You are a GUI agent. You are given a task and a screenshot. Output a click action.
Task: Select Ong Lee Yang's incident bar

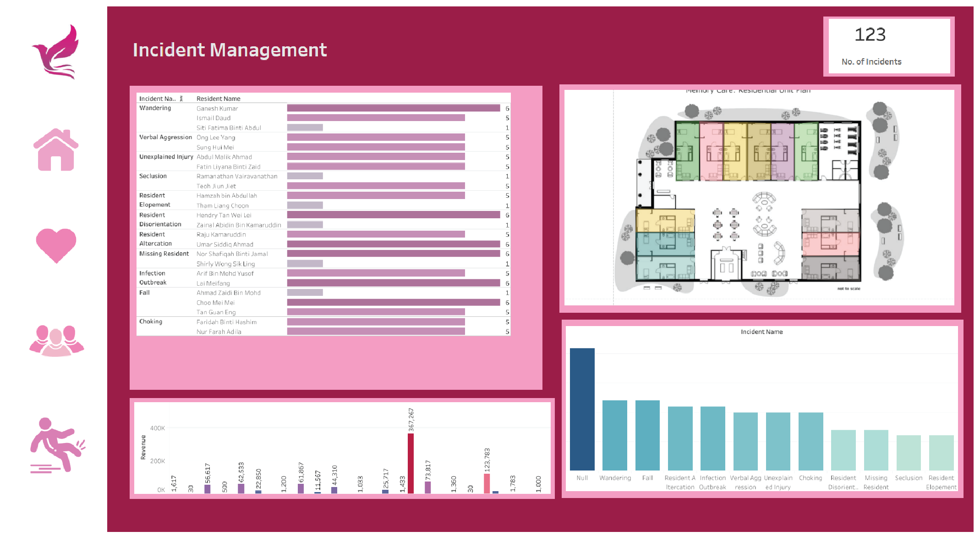pos(376,137)
